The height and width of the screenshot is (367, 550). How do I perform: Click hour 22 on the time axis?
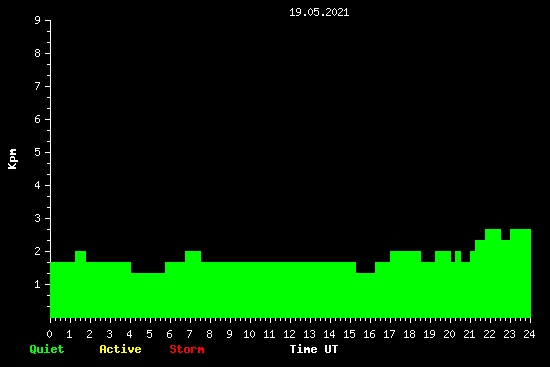point(489,334)
